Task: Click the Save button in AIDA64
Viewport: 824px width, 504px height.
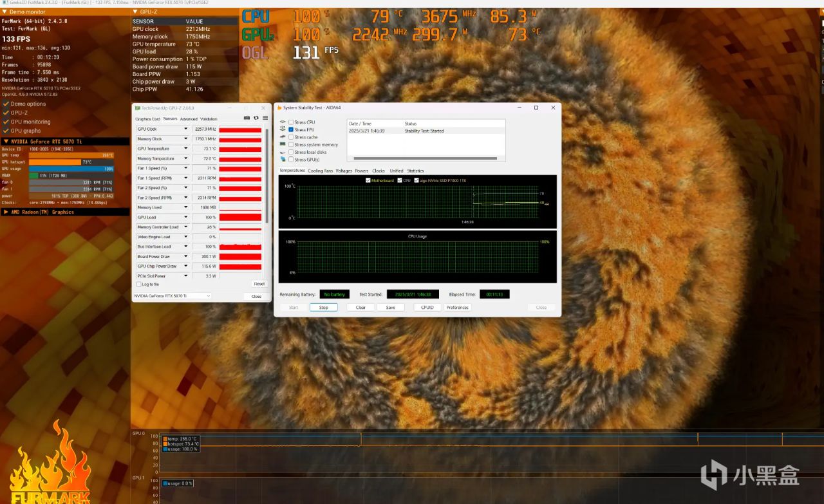Action: tap(391, 308)
